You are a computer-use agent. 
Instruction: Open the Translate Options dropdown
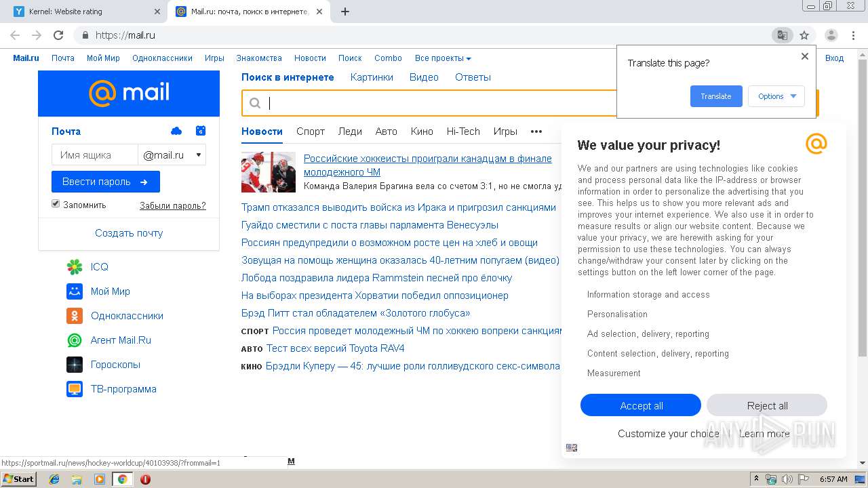[x=776, y=96]
